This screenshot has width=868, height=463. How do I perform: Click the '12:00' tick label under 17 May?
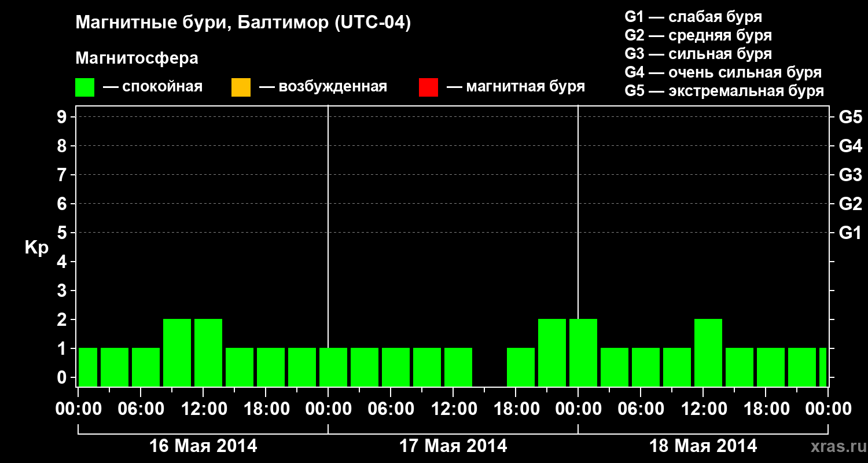click(453, 409)
